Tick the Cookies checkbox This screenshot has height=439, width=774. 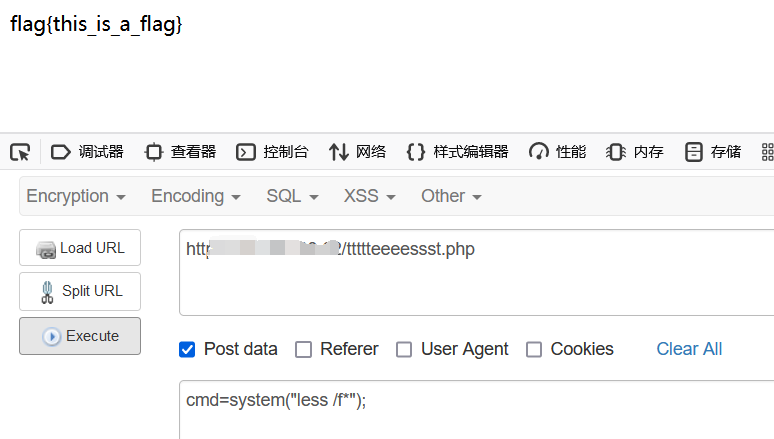534,349
